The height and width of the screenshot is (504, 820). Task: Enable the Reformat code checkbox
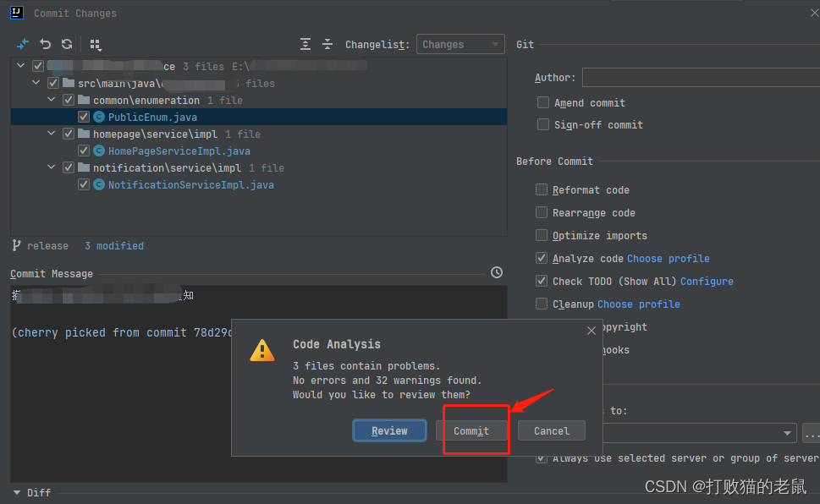tap(541, 189)
